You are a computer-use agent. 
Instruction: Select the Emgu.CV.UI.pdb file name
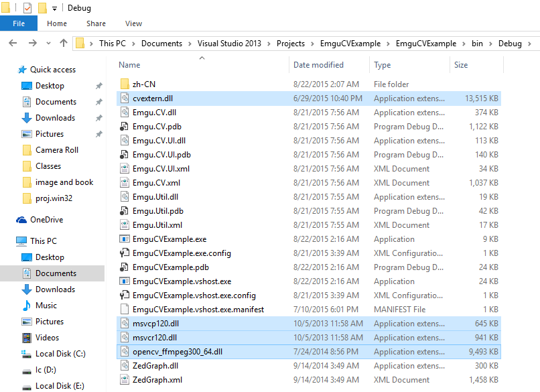point(161,155)
